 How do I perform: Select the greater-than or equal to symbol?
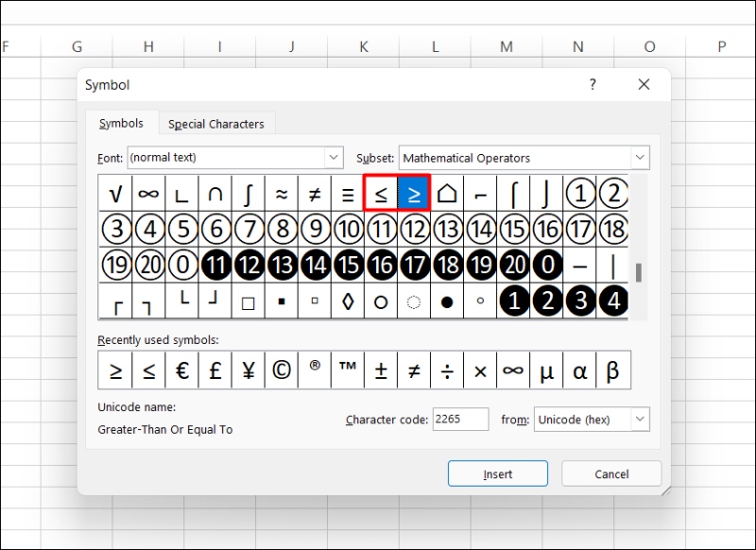pos(414,193)
